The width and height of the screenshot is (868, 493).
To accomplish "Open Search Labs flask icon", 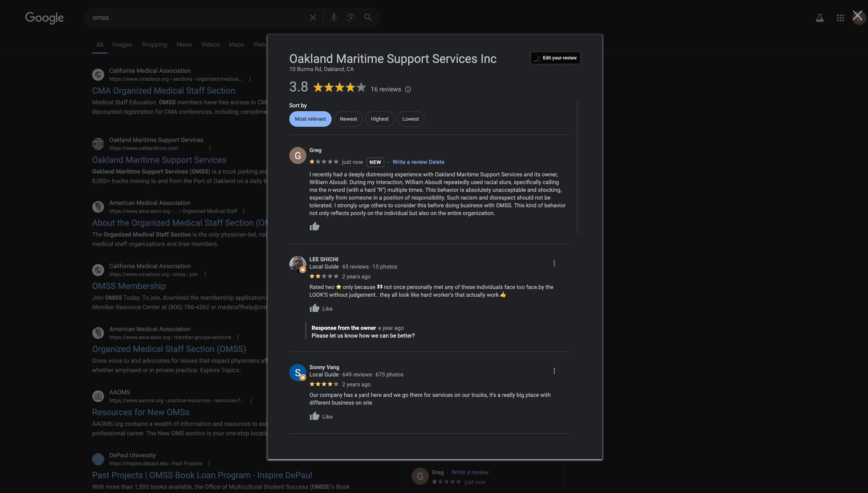I will (x=819, y=18).
